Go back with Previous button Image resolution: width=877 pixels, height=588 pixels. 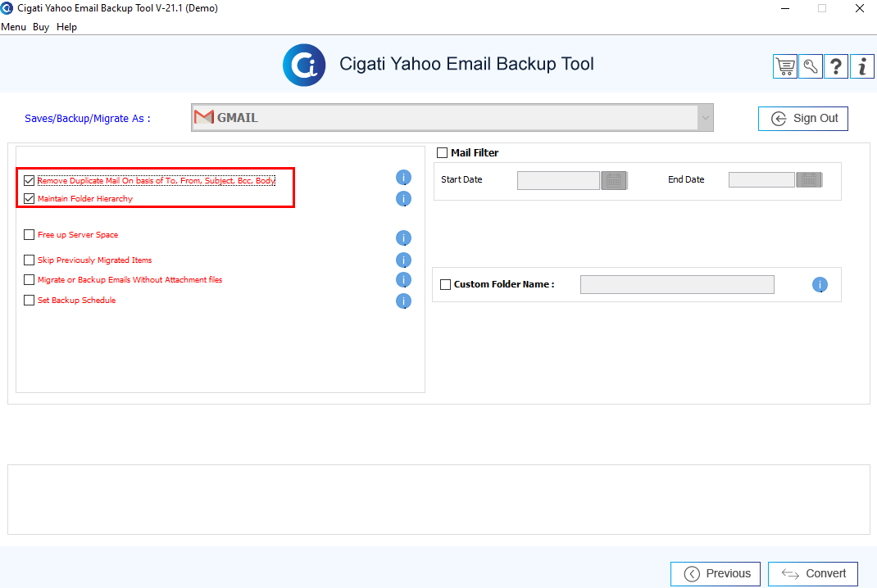[716, 574]
